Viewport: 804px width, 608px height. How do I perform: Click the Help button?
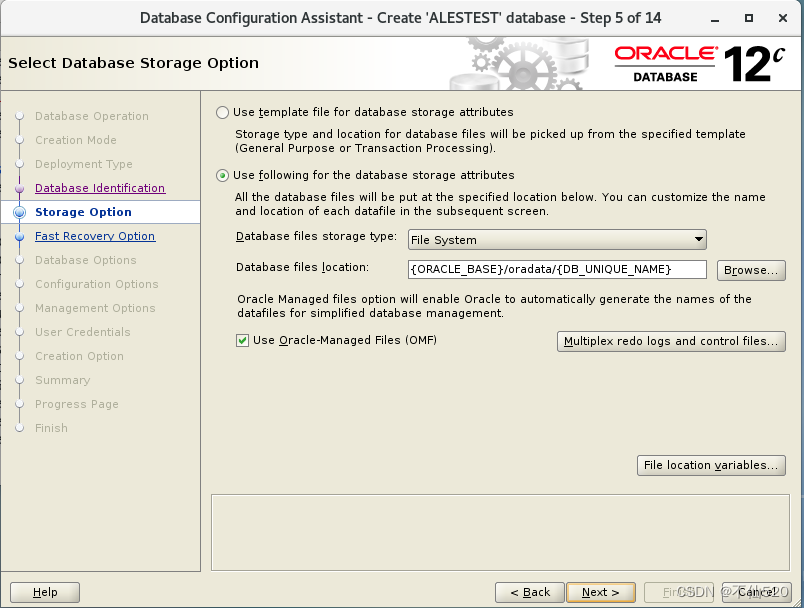point(44,592)
